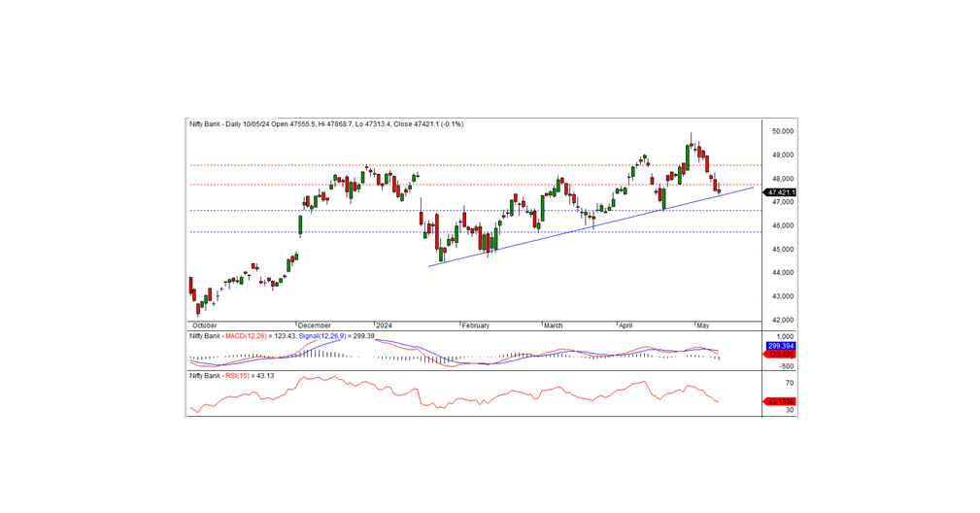Click the October date axis label
This screenshot has height=513, width=980.
(x=204, y=325)
